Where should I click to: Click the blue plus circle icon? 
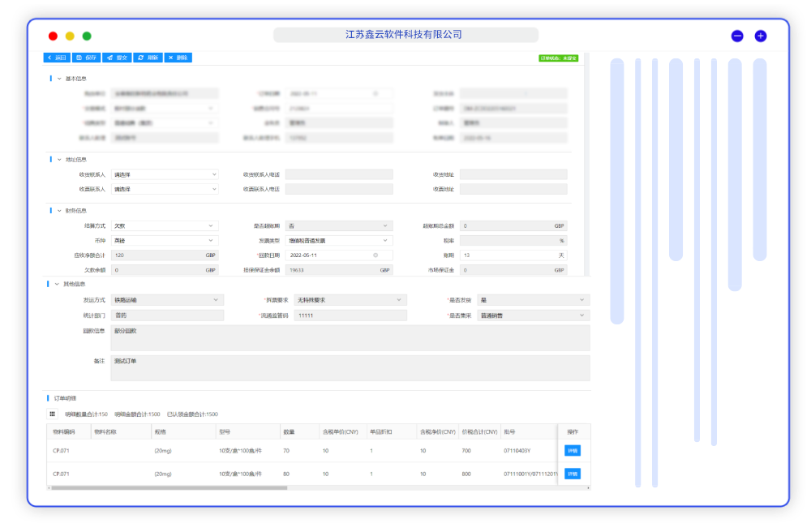pyautogui.click(x=760, y=36)
